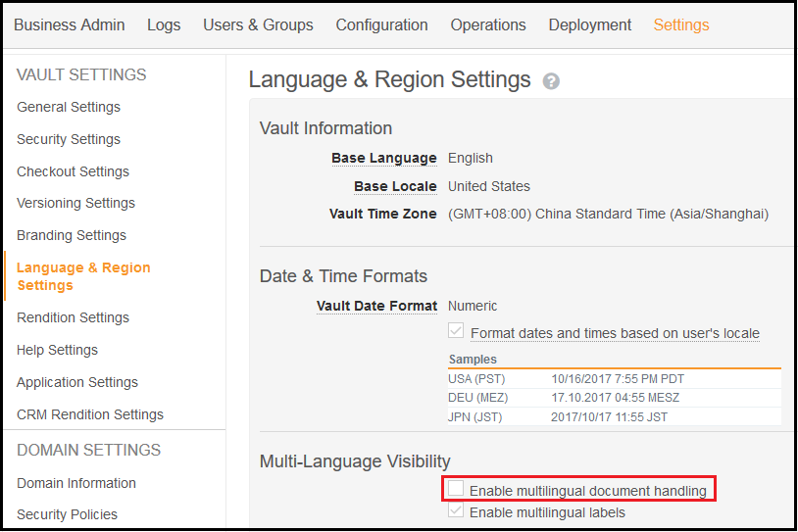Go to Security Settings page

(x=69, y=139)
